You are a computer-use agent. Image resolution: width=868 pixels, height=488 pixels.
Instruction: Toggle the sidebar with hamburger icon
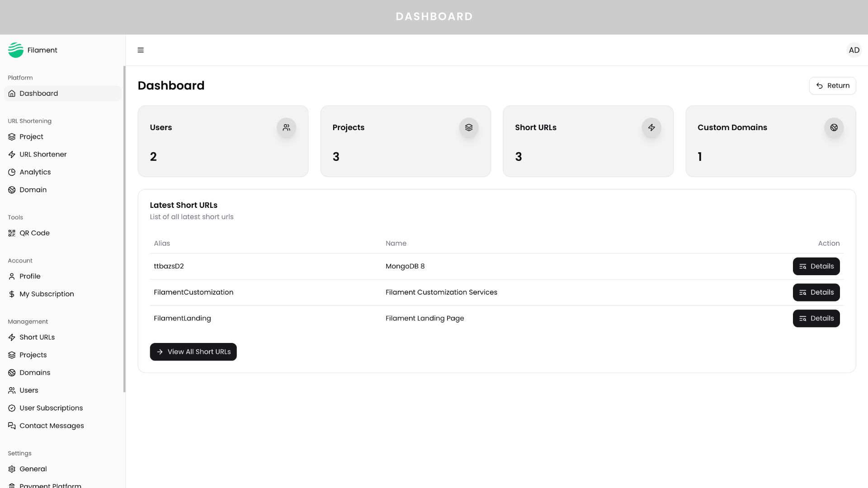tap(141, 50)
